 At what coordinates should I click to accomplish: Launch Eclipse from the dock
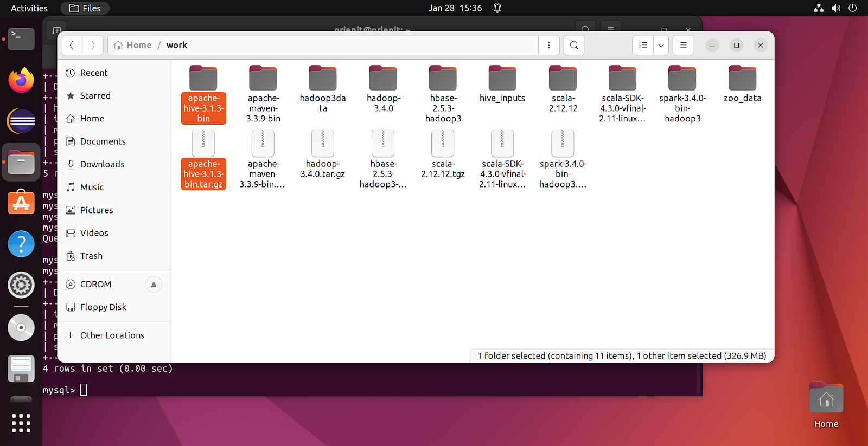(21, 121)
